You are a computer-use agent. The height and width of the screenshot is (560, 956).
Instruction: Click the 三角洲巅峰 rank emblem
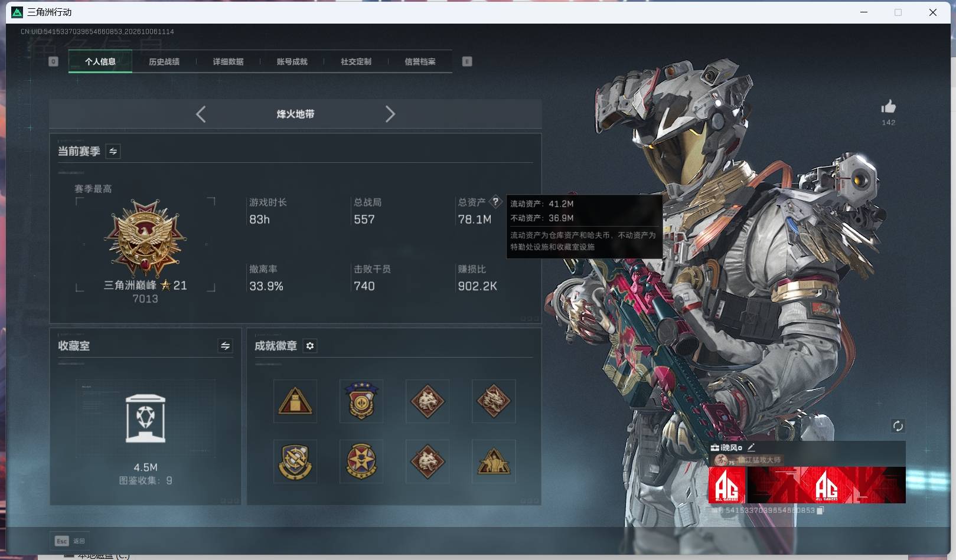pyautogui.click(x=145, y=238)
